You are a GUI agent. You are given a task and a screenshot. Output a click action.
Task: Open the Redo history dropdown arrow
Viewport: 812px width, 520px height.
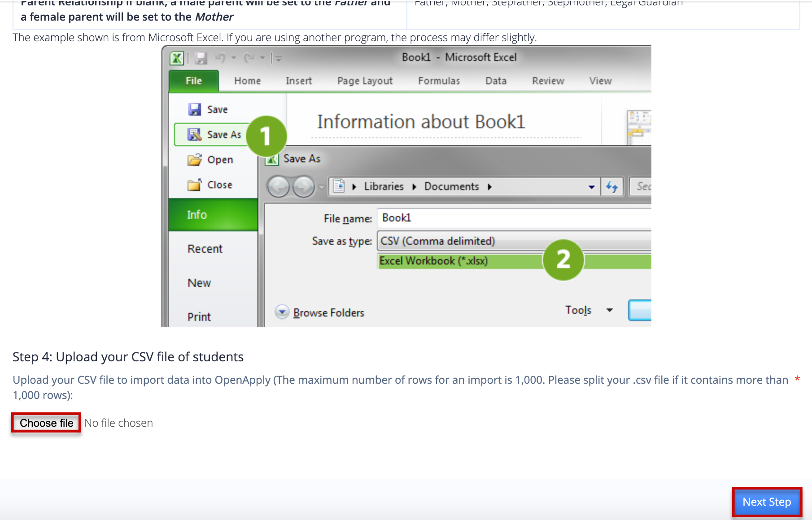tap(262, 58)
